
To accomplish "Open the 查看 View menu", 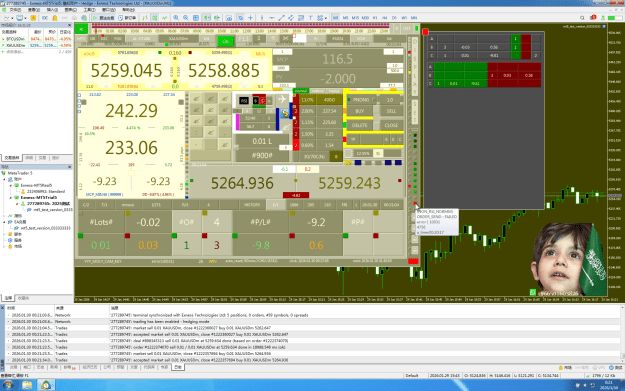I will (x=34, y=10).
